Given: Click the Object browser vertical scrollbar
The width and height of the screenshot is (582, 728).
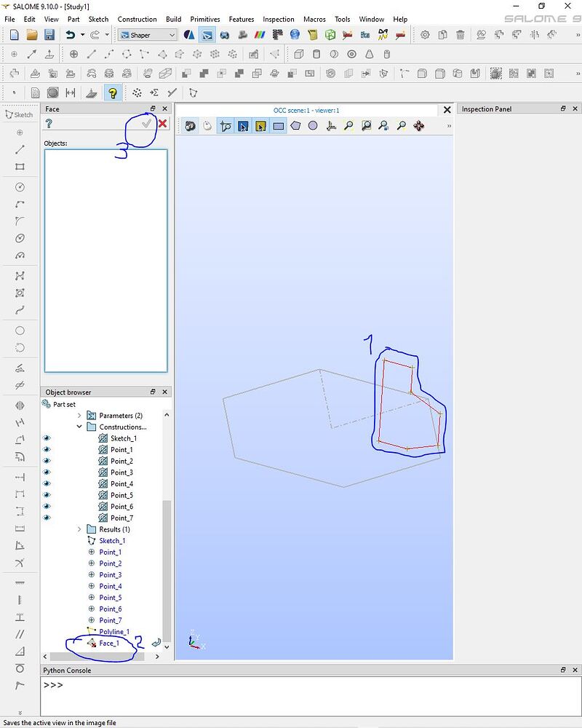Looking at the screenshot, I should tap(167, 570).
